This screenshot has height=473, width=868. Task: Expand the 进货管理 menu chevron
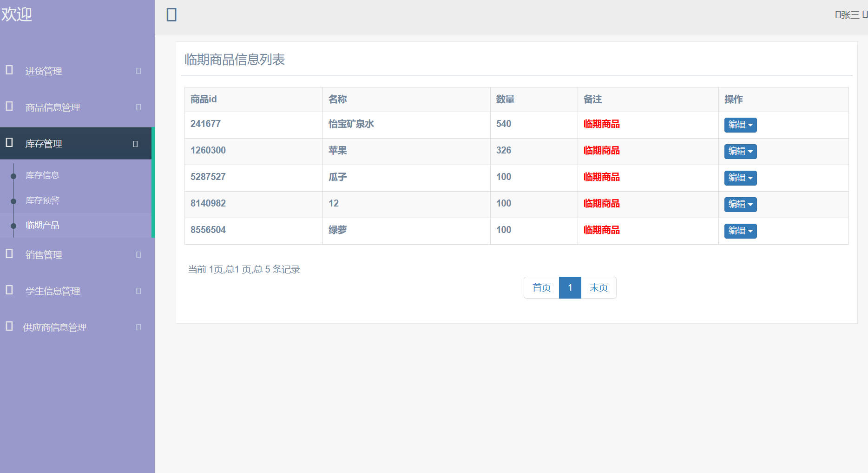point(138,71)
